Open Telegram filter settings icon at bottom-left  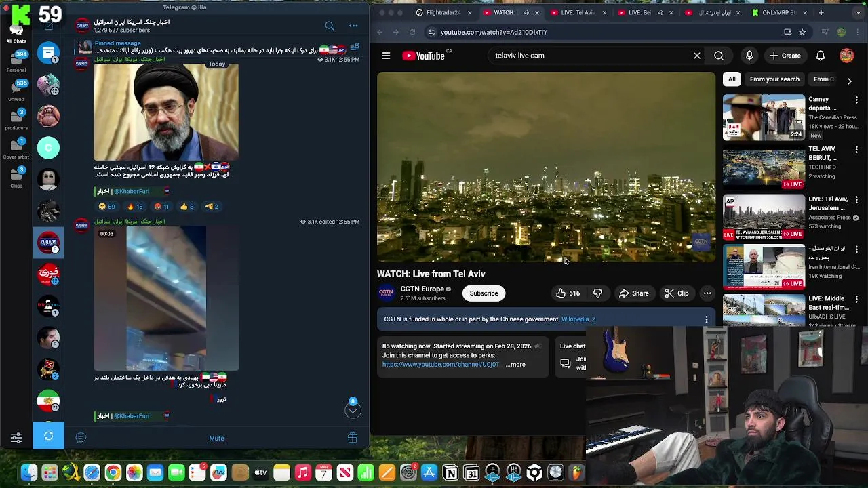[16, 437]
